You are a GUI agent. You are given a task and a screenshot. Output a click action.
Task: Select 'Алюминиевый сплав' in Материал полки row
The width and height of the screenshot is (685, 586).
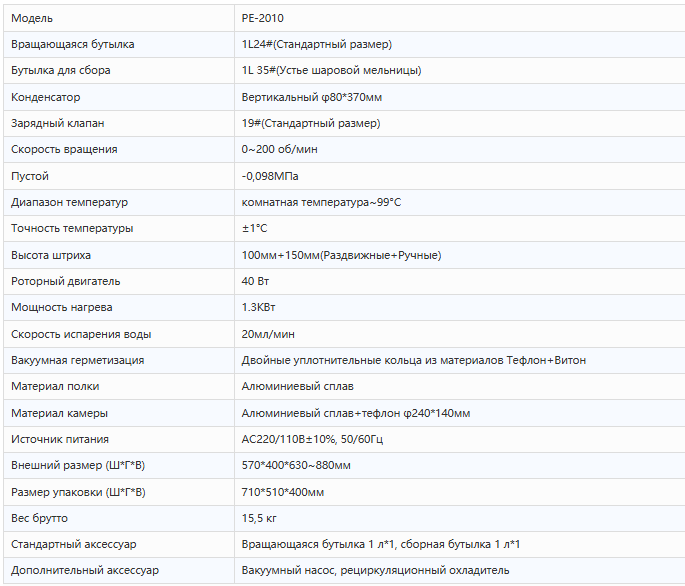pos(298,387)
